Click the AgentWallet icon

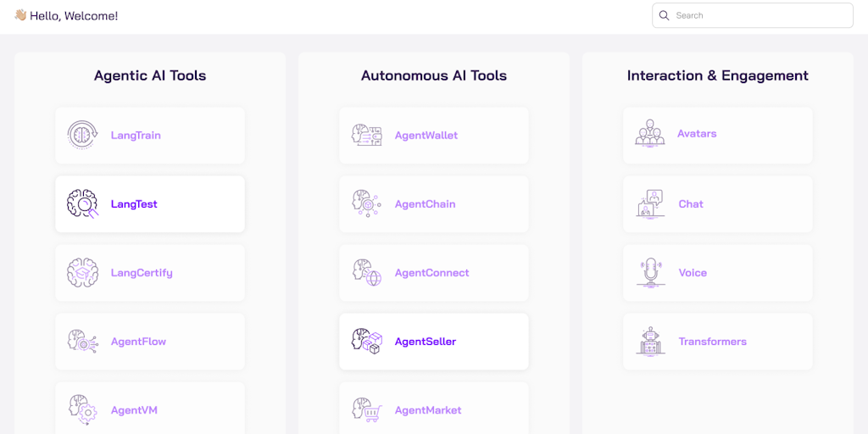pos(367,135)
